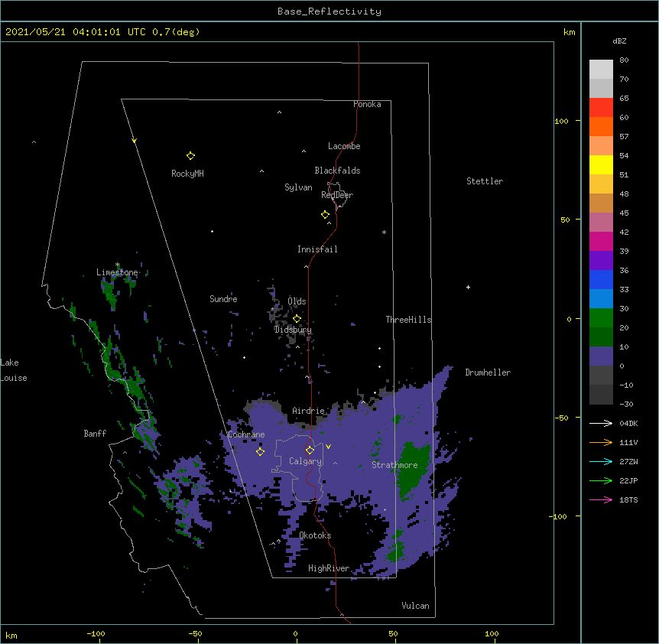Click the Vulcan label
The width and height of the screenshot is (659, 644).
(x=415, y=606)
